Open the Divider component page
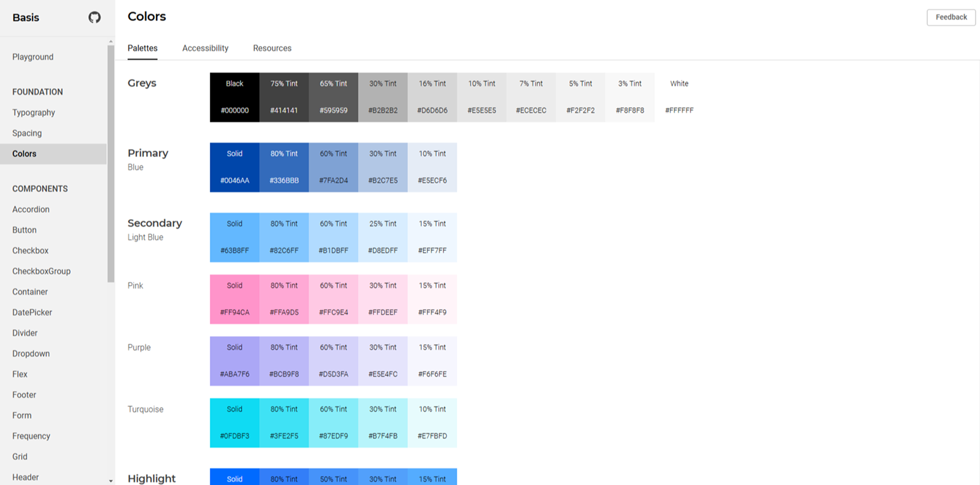Viewport: 980px width, 485px height. [x=25, y=333]
